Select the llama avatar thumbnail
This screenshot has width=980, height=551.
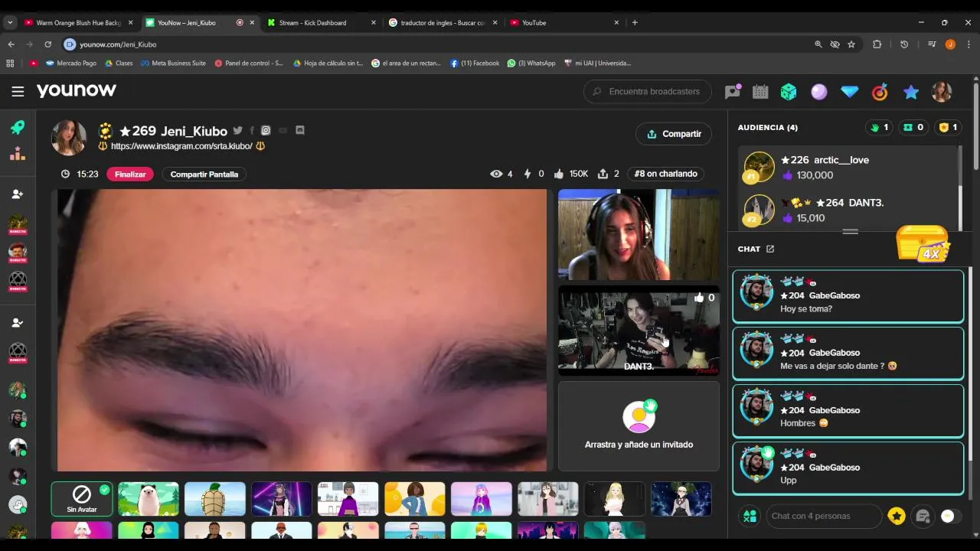coord(149,499)
